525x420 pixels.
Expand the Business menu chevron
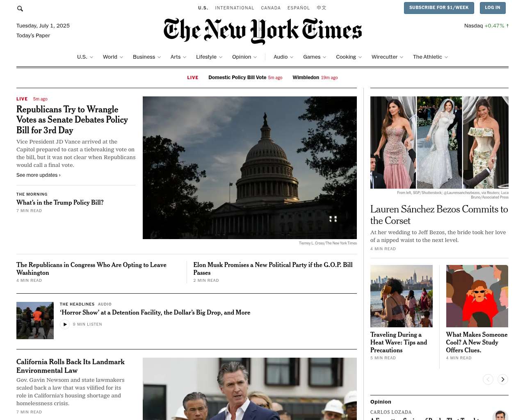click(x=159, y=57)
